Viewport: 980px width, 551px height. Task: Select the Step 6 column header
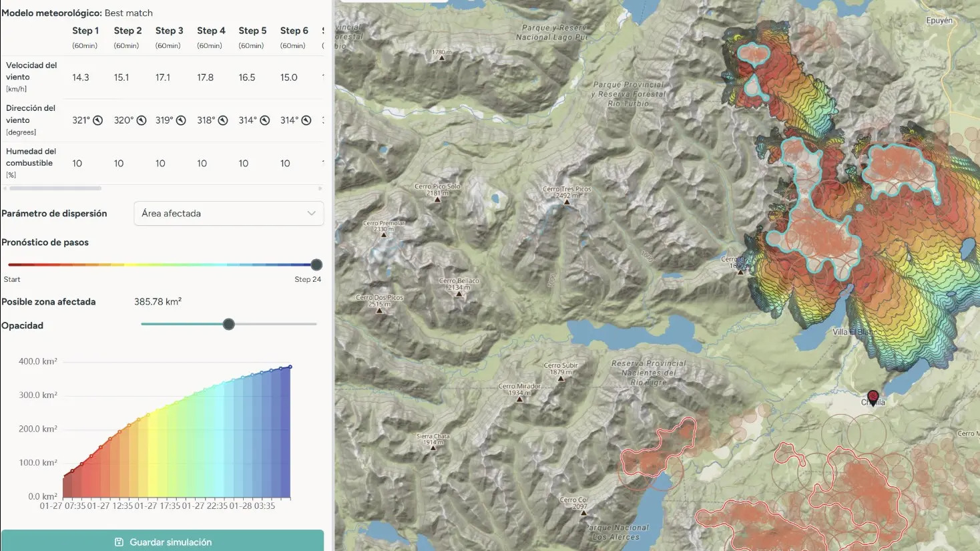[x=294, y=31]
